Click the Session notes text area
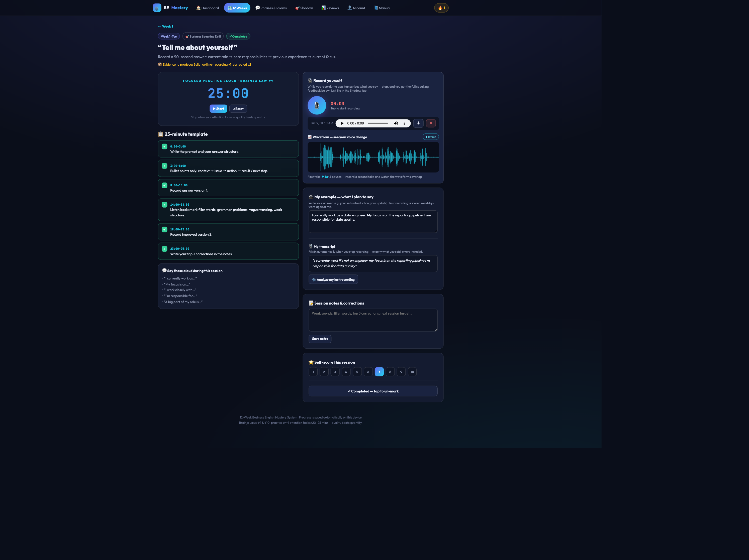749x560 pixels. (373, 320)
